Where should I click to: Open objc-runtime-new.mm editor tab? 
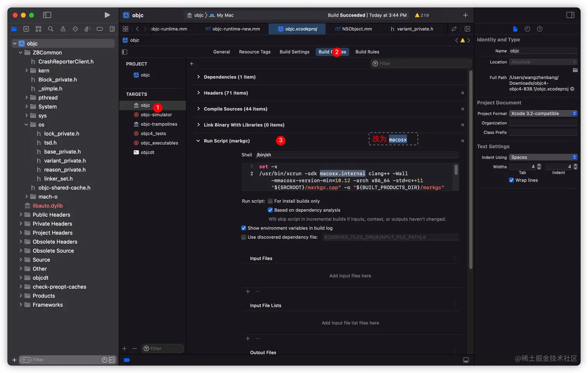[x=233, y=29]
